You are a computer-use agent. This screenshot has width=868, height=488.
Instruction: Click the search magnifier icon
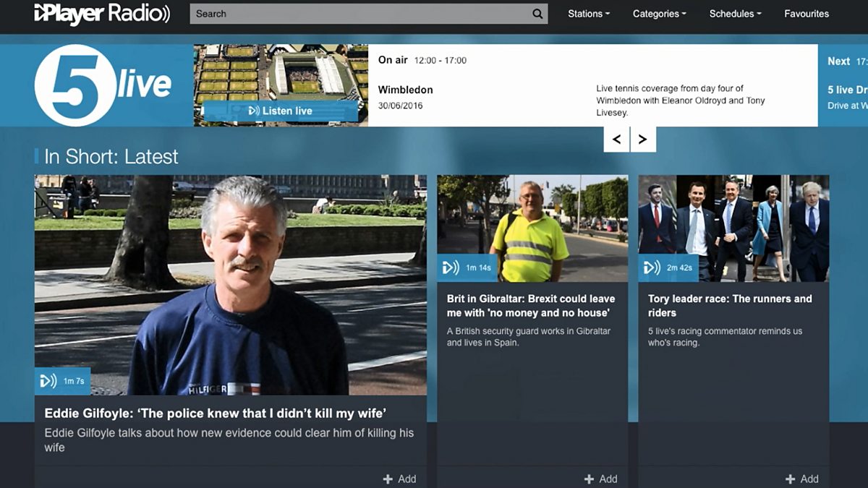tap(537, 14)
